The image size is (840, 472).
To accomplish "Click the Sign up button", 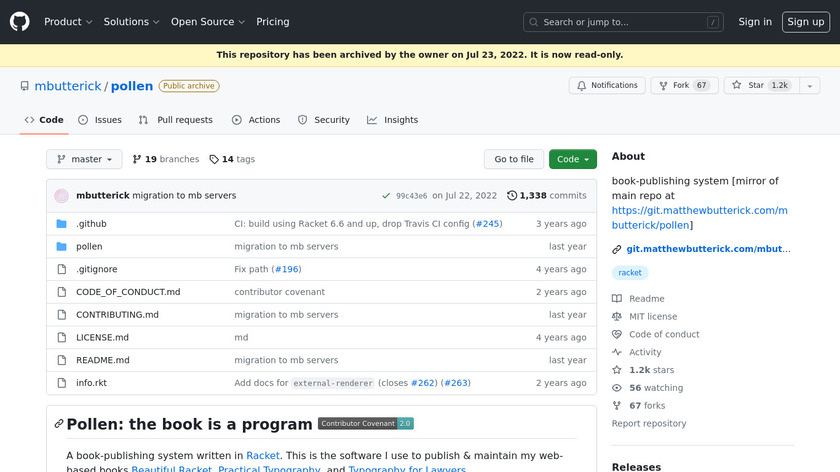I will [x=806, y=22].
